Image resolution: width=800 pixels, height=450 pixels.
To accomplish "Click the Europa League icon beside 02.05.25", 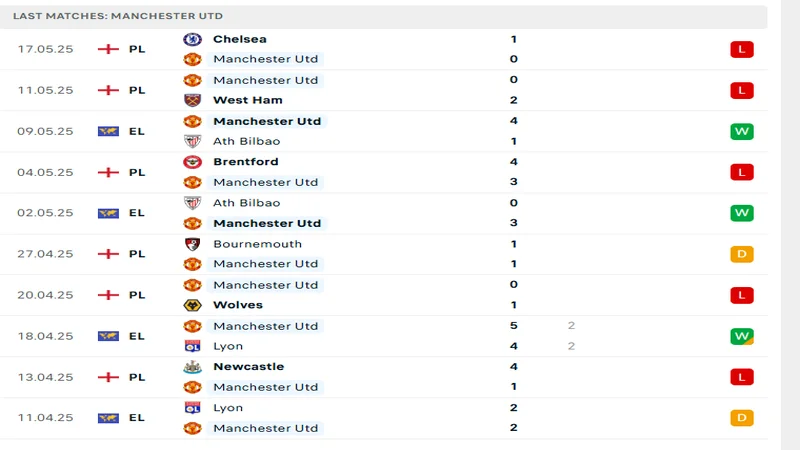I will [108, 213].
